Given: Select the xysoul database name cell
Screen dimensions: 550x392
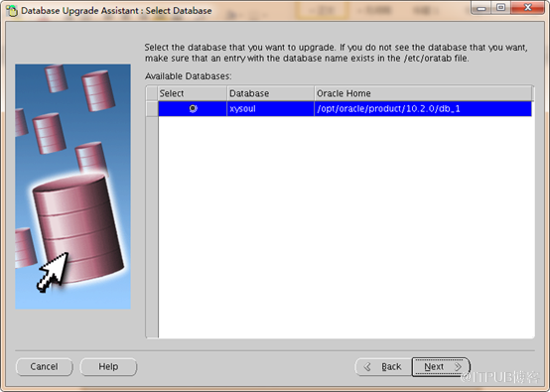Looking at the screenshot, I should coord(270,109).
